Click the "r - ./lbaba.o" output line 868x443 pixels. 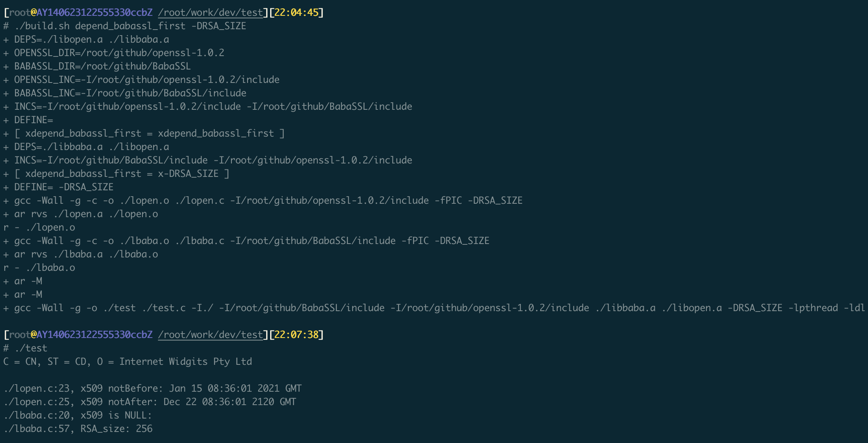pyautogui.click(x=39, y=268)
